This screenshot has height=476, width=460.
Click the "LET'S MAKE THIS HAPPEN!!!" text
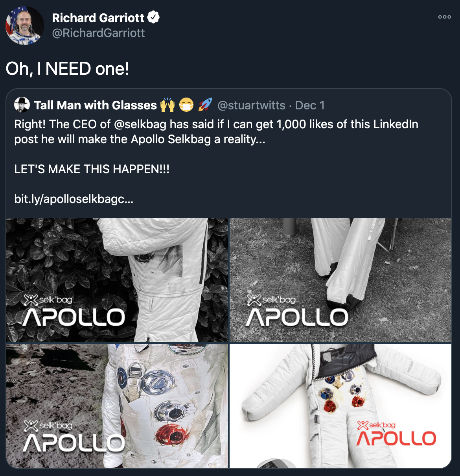tap(92, 169)
